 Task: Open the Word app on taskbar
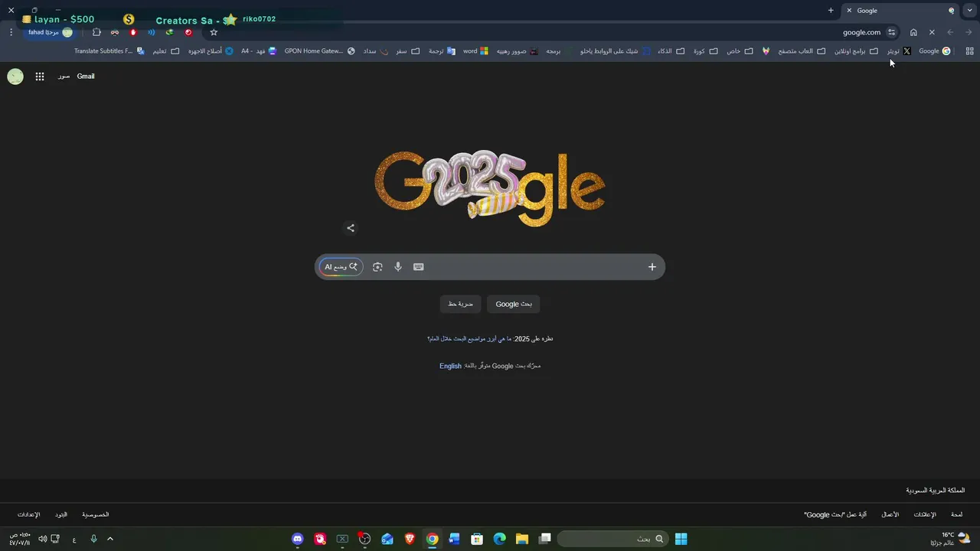454,539
